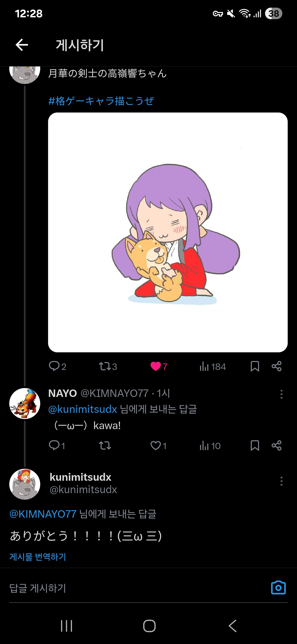Image resolution: width=297 pixels, height=644 pixels.
Task: Unlike the main post's pink heart
Action: pos(156,366)
